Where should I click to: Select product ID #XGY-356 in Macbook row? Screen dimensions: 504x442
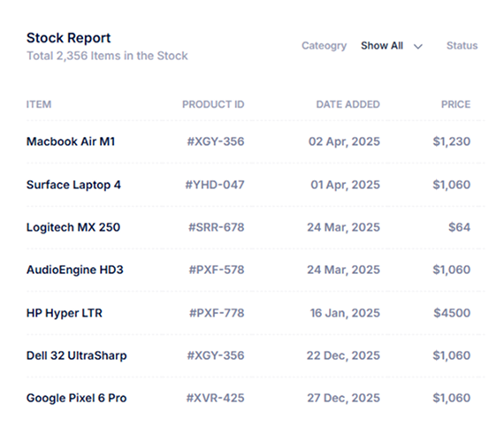(216, 141)
